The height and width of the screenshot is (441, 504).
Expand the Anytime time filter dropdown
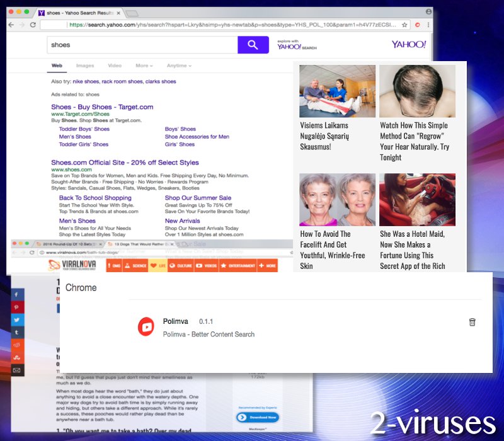click(179, 66)
